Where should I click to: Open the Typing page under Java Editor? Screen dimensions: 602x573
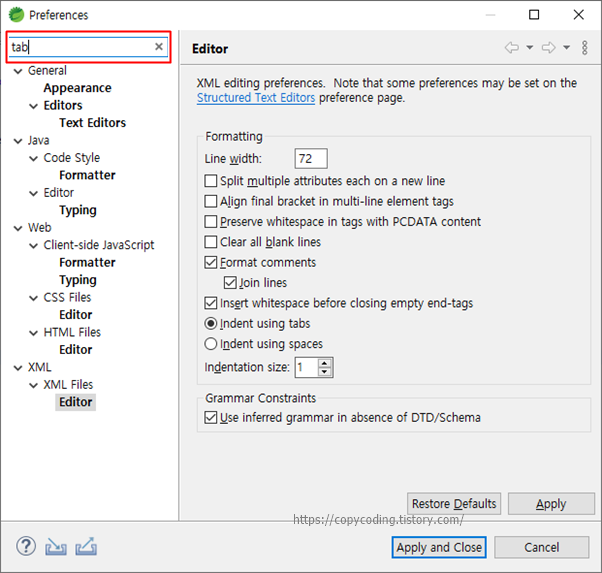(78, 210)
